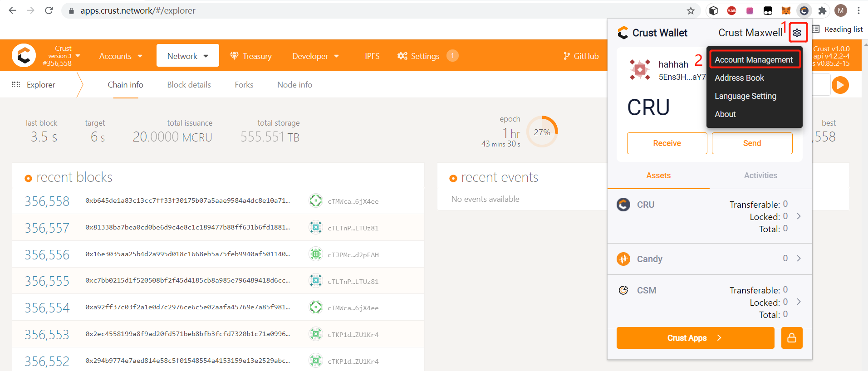Image resolution: width=868 pixels, height=371 pixels.
Task: Click the Settings notification badge 1
Action: pos(452,55)
